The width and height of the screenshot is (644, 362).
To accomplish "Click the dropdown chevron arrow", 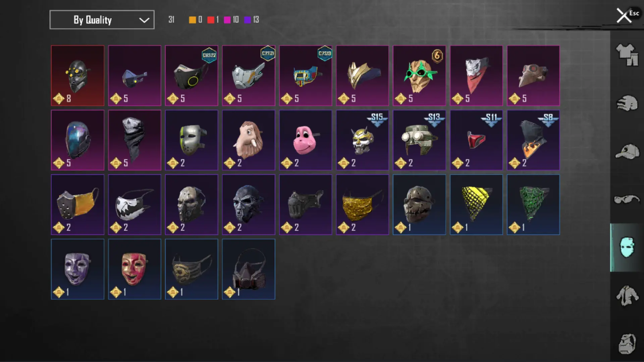I will (144, 20).
